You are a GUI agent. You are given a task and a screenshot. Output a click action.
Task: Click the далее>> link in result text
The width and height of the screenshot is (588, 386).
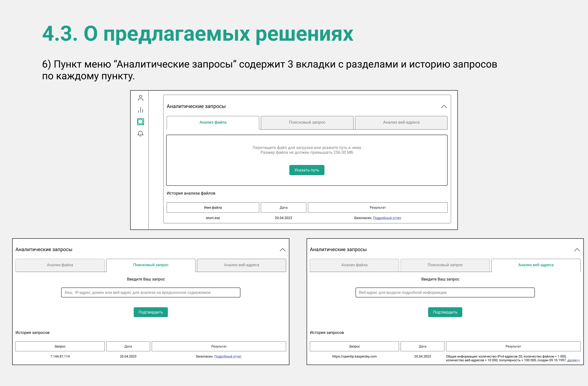[x=573, y=360]
